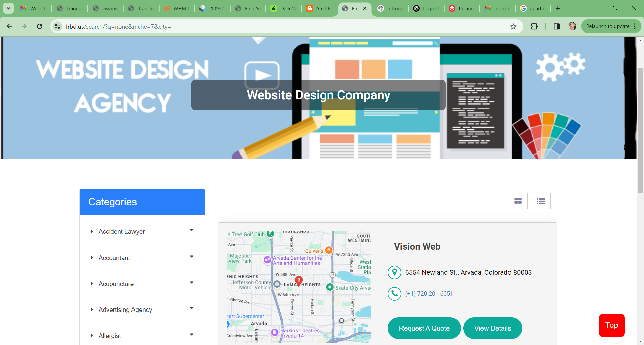The image size is (644, 345).
Task: Click the Vision Web map thumbnail
Action: [x=299, y=287]
